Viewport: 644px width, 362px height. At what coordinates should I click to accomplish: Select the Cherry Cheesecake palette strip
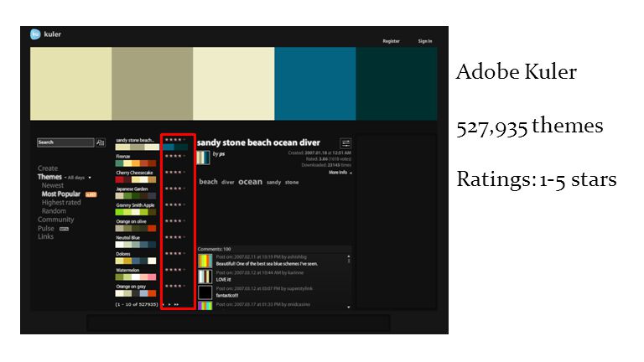[136, 180]
